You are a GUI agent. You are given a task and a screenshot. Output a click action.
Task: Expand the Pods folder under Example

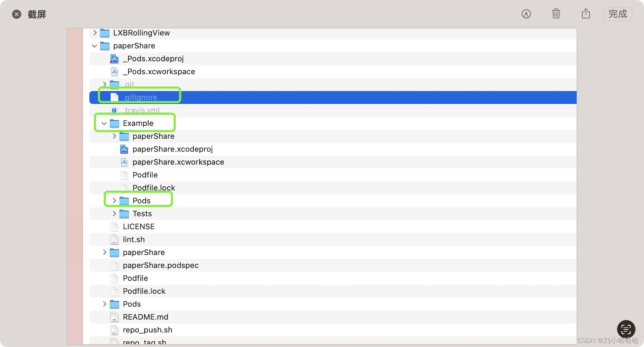point(114,201)
